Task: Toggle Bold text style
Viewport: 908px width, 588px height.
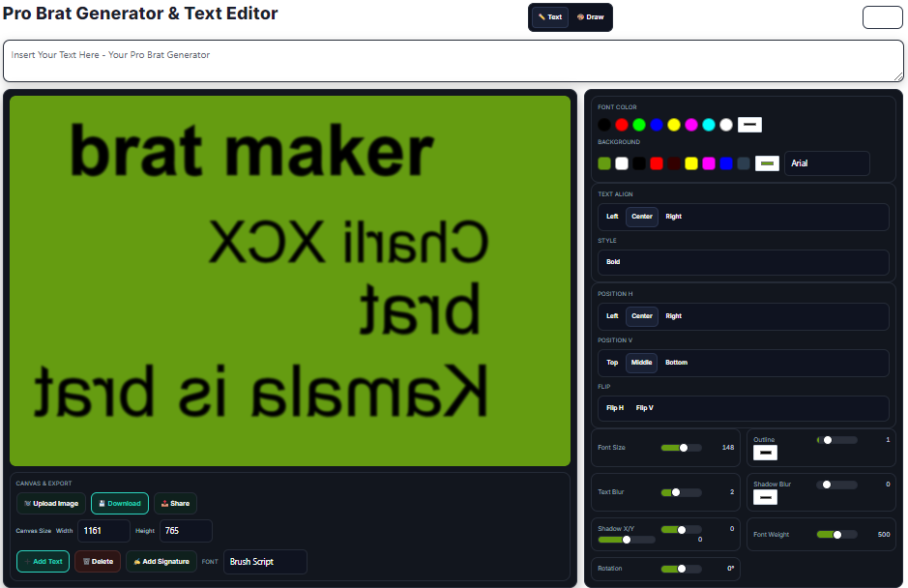Action: (613, 262)
